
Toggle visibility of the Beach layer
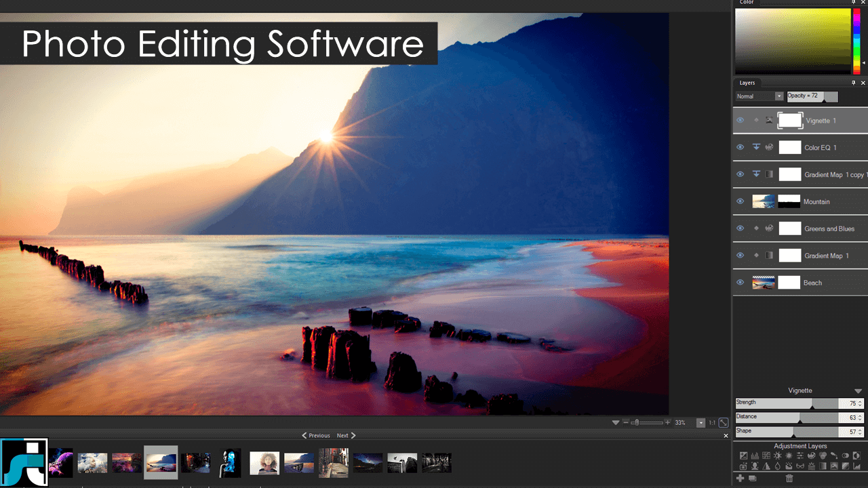(741, 283)
